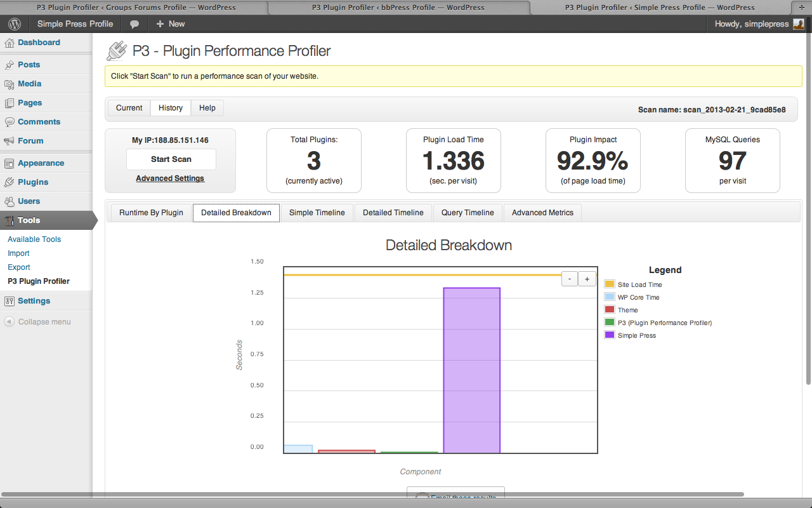Open the Media menu
The height and width of the screenshot is (508, 812).
[x=30, y=84]
